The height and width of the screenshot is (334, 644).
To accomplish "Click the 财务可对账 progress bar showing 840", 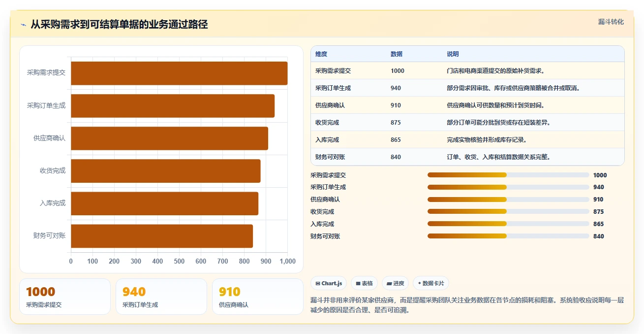I will (508, 236).
